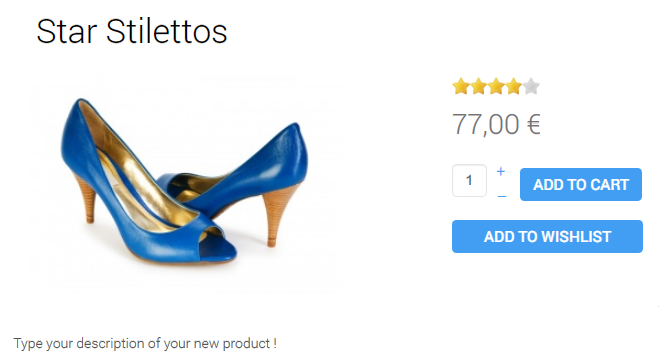Decrease quantity with the minus icon
This screenshot has height=363, width=659.
[x=501, y=196]
